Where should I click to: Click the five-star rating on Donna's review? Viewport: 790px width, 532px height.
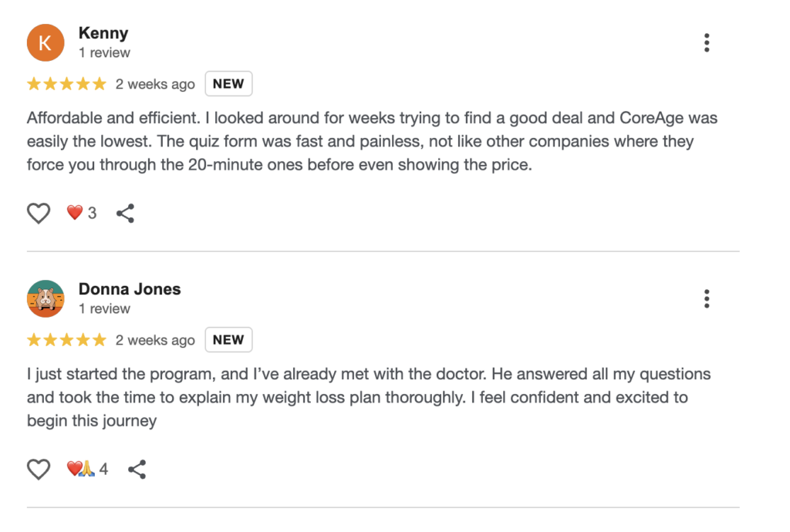(x=66, y=340)
